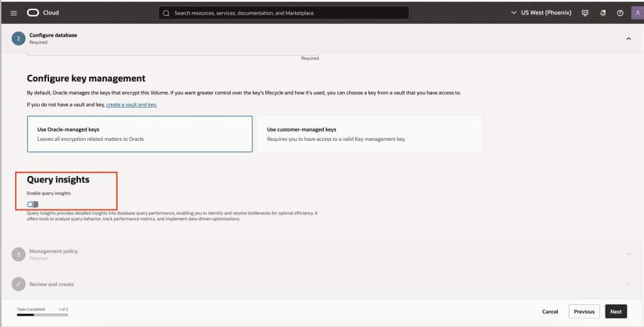Open the user profile avatar

tap(638, 13)
